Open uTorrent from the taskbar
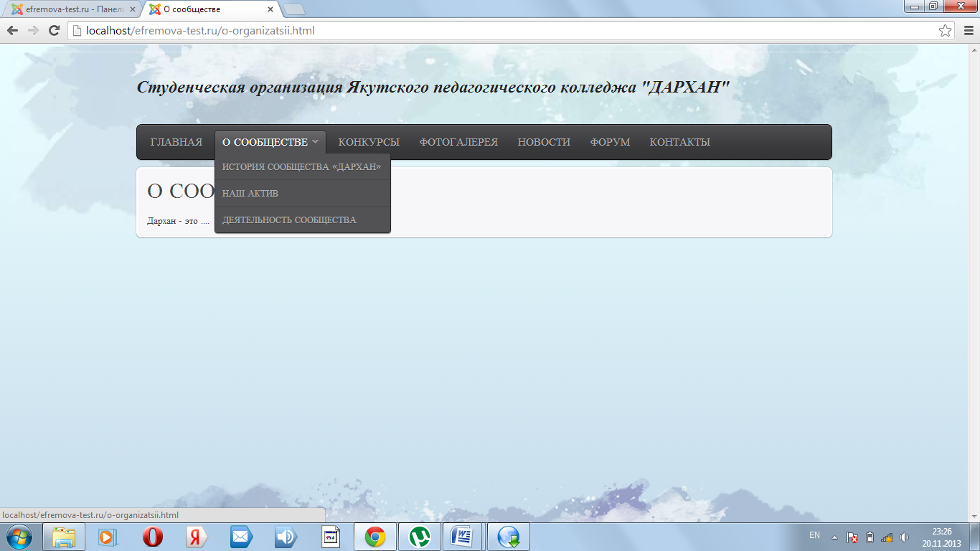 [420, 537]
